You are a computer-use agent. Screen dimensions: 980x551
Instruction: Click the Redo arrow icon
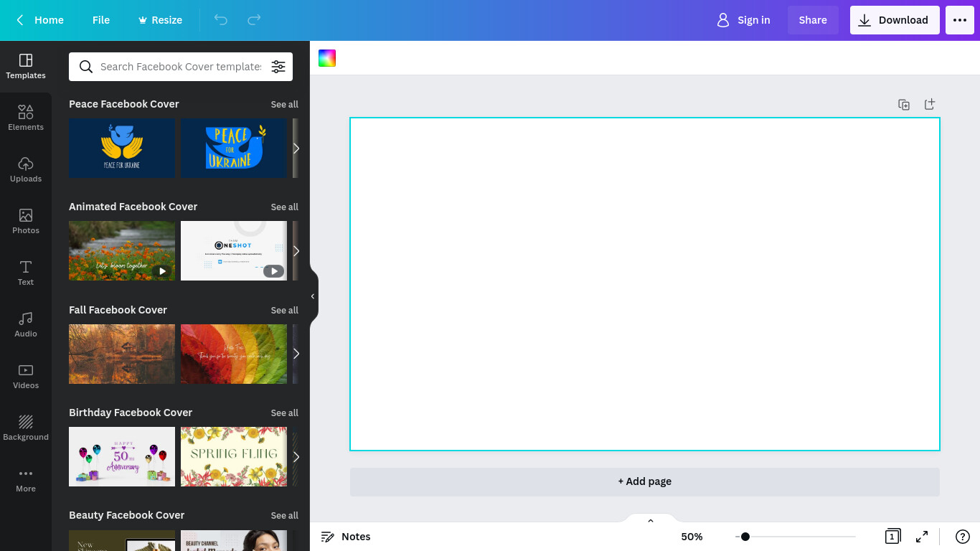click(x=254, y=20)
